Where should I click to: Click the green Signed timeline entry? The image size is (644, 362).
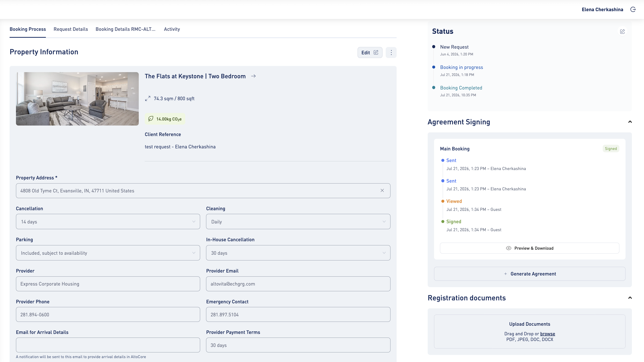(x=453, y=221)
